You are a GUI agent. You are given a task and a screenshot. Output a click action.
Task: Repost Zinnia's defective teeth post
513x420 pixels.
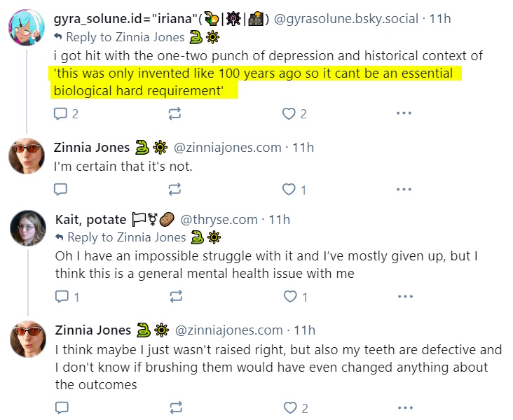click(176, 407)
